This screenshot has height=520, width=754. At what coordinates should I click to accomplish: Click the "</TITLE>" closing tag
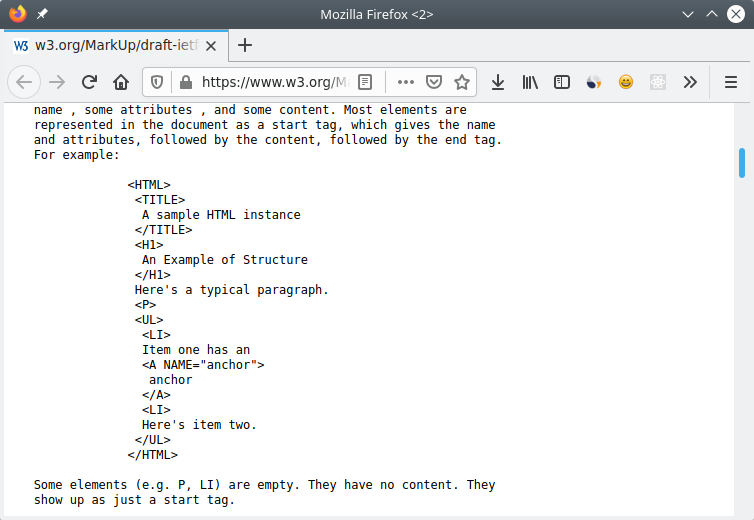[x=163, y=230]
